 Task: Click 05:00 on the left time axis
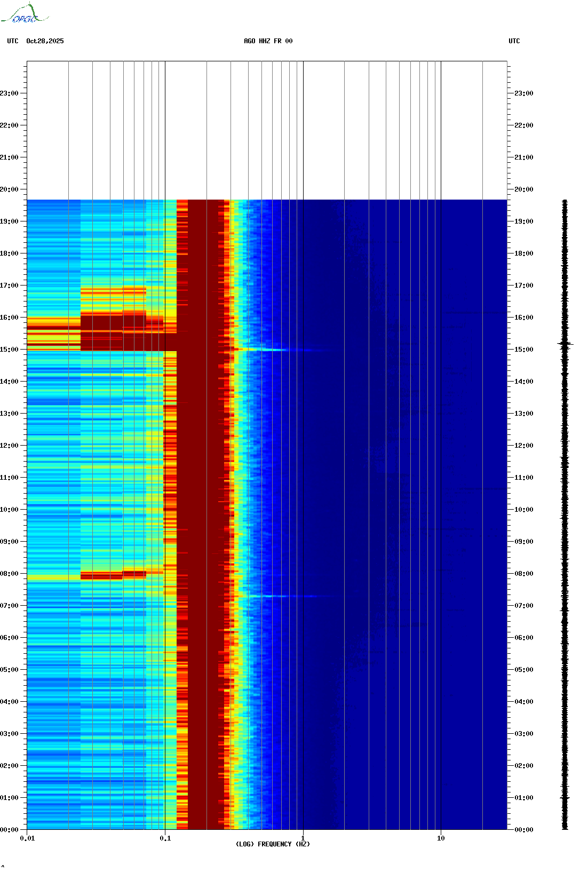click(x=9, y=670)
